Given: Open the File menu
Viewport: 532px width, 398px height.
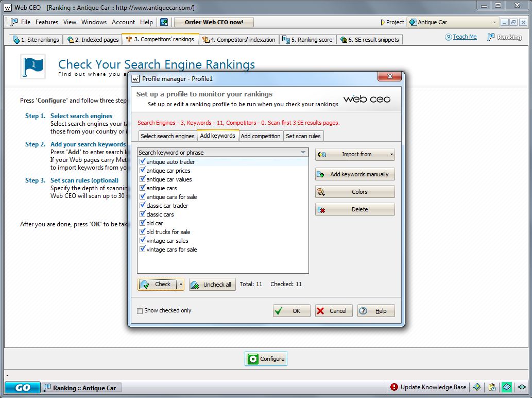Looking at the screenshot, I should pos(26,22).
